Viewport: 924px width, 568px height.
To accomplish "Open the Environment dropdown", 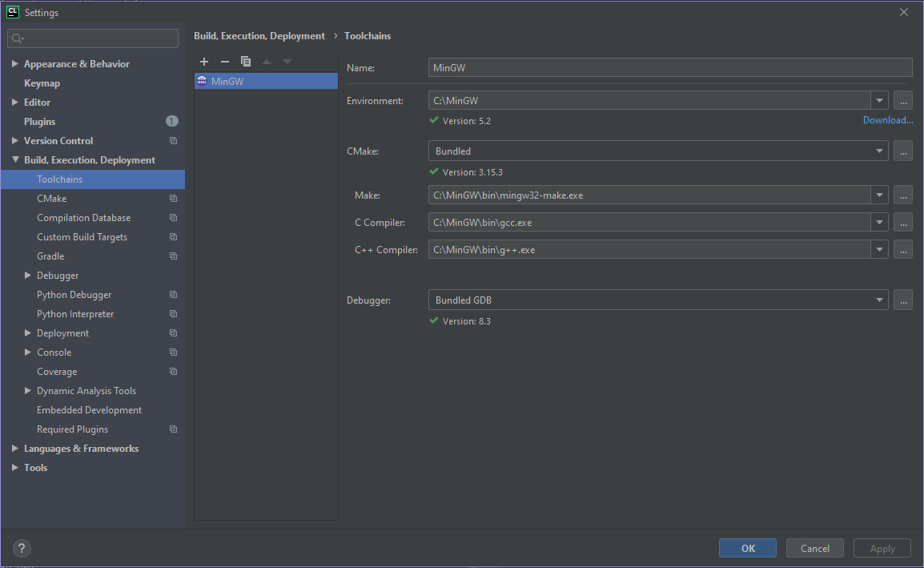I will click(x=879, y=99).
